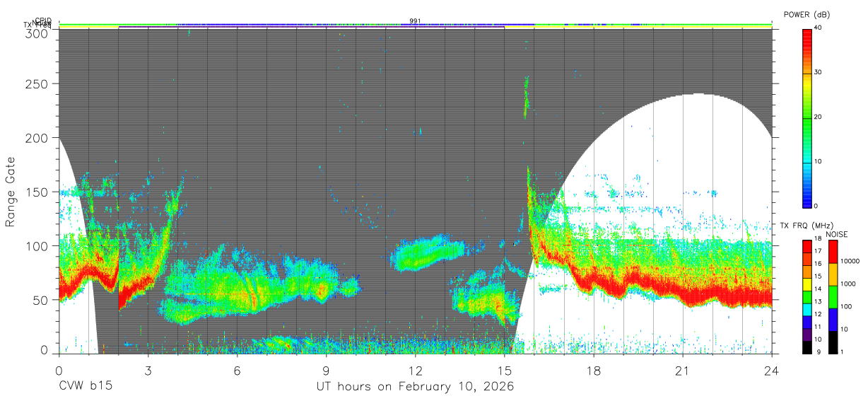This screenshot has height=401, width=868.
Task: Click the "3" UT hour tick label
Action: pos(148,371)
